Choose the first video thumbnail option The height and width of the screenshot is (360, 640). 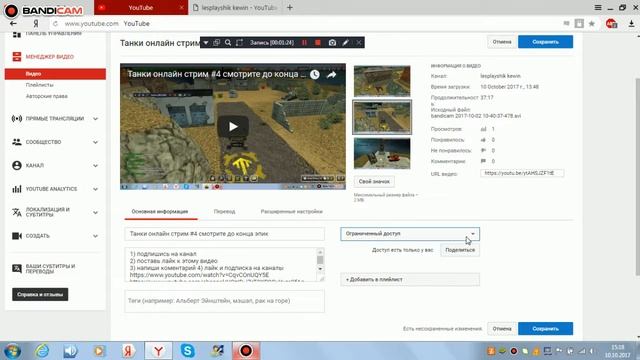click(x=382, y=81)
